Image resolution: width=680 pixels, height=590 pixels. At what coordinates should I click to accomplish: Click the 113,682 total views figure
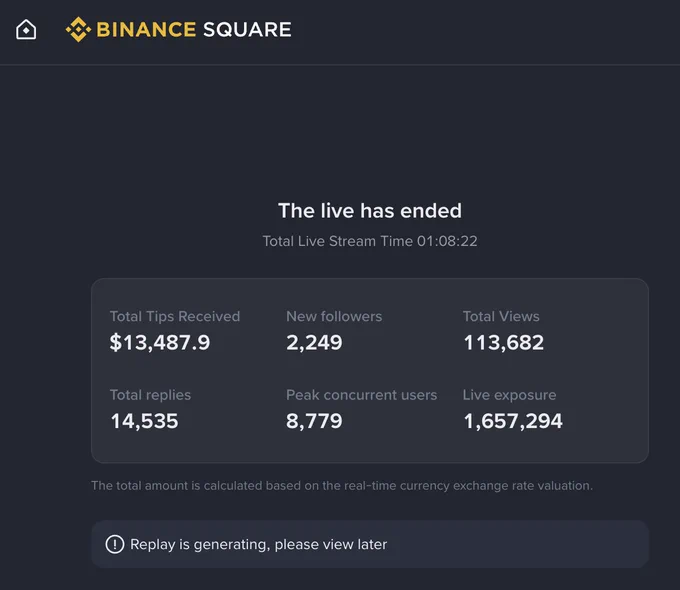tap(503, 343)
